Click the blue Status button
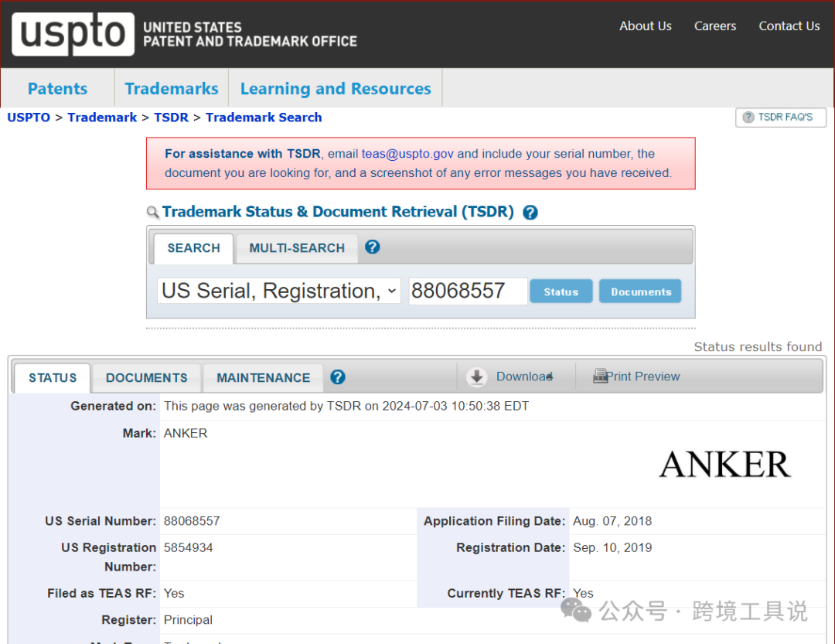Screen dimensions: 835x644 pos(561,291)
